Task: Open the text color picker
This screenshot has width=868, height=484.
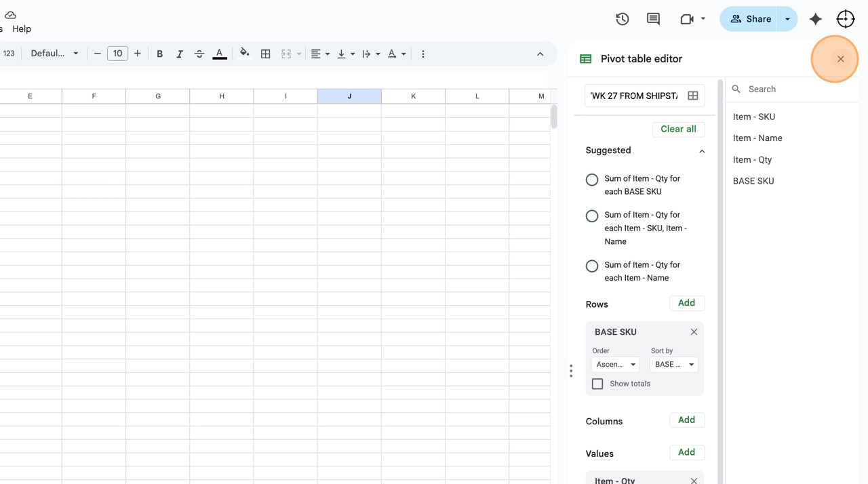Action: [219, 54]
